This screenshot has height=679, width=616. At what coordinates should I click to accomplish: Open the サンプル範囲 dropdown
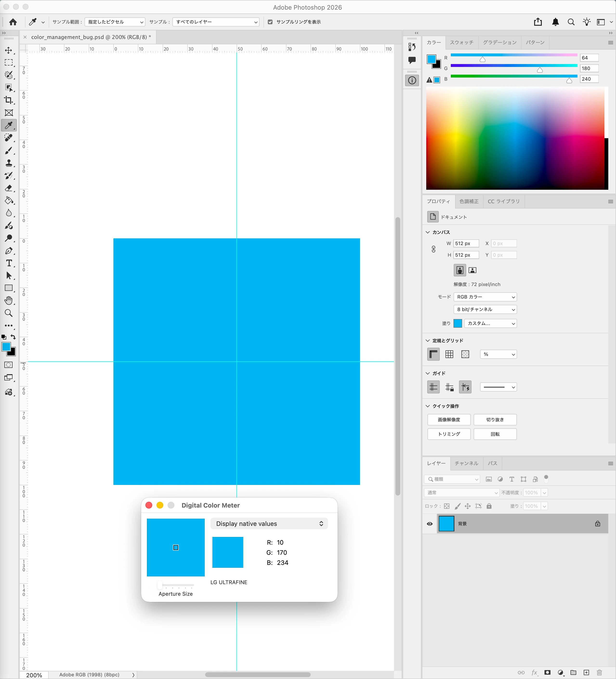(x=115, y=22)
